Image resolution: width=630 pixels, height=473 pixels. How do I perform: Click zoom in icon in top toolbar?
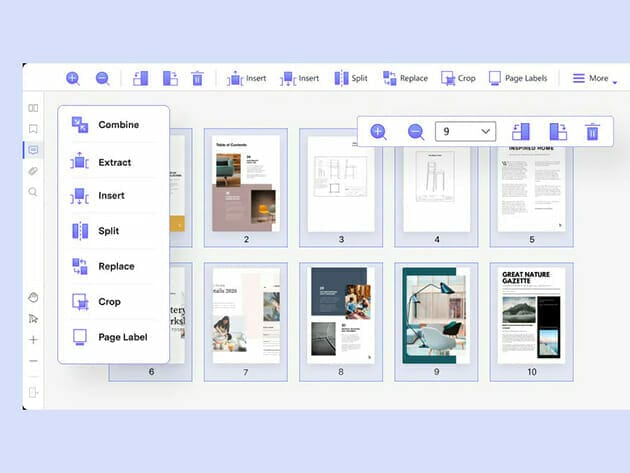click(73, 78)
